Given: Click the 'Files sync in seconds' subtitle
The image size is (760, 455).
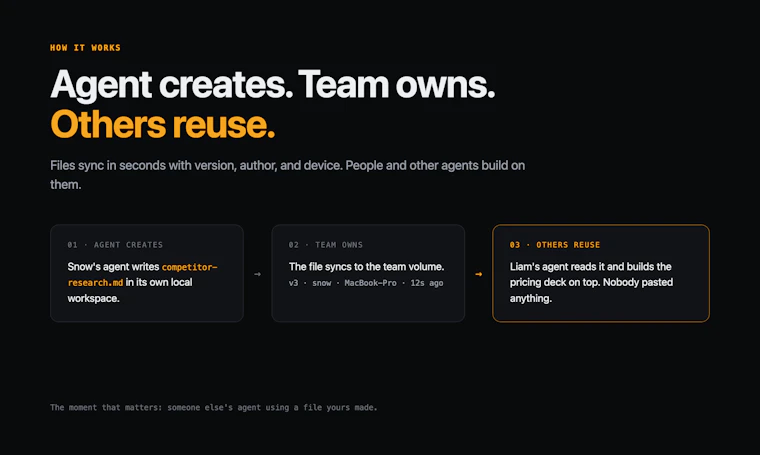Looking at the screenshot, I should [x=287, y=175].
